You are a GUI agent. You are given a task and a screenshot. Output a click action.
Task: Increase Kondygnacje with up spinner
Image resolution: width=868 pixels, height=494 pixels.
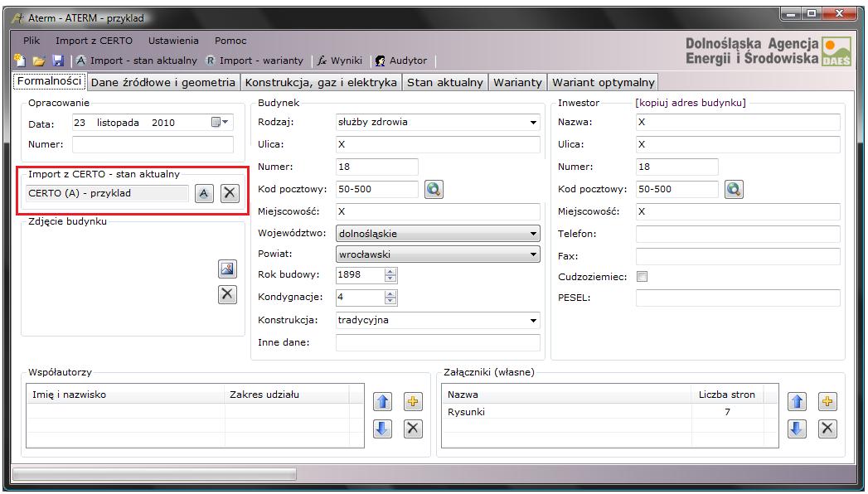click(x=390, y=293)
